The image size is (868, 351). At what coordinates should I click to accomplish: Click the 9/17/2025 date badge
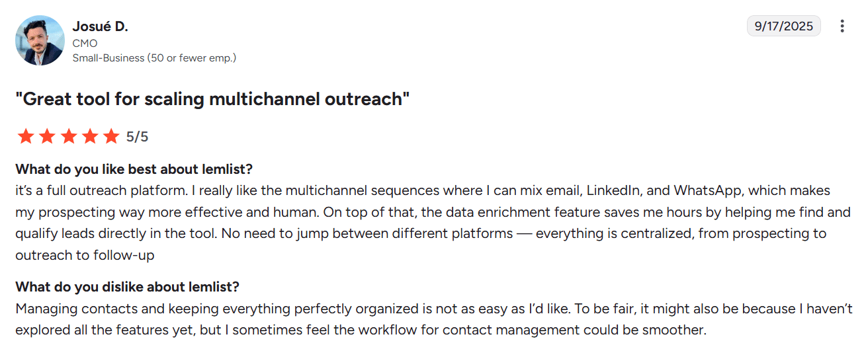[784, 26]
